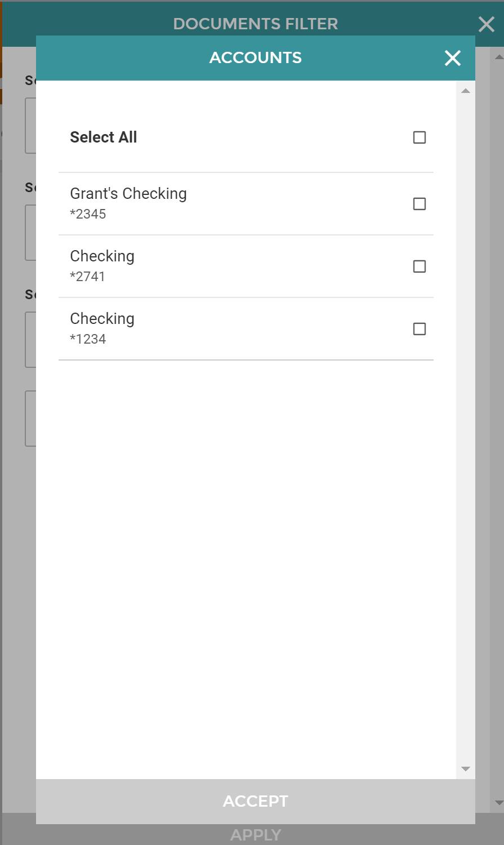Check the Grant's Checking *2345 box
The image size is (504, 845).
420,204
